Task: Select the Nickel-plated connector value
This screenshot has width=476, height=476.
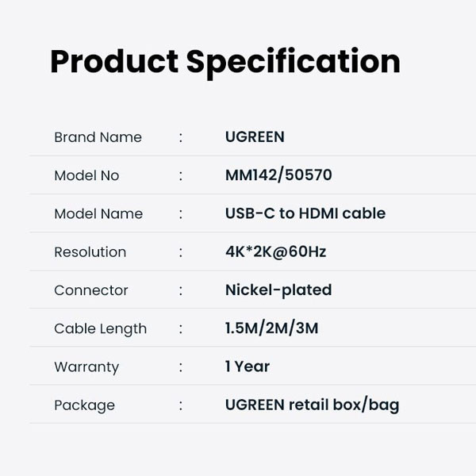Action: (278, 290)
